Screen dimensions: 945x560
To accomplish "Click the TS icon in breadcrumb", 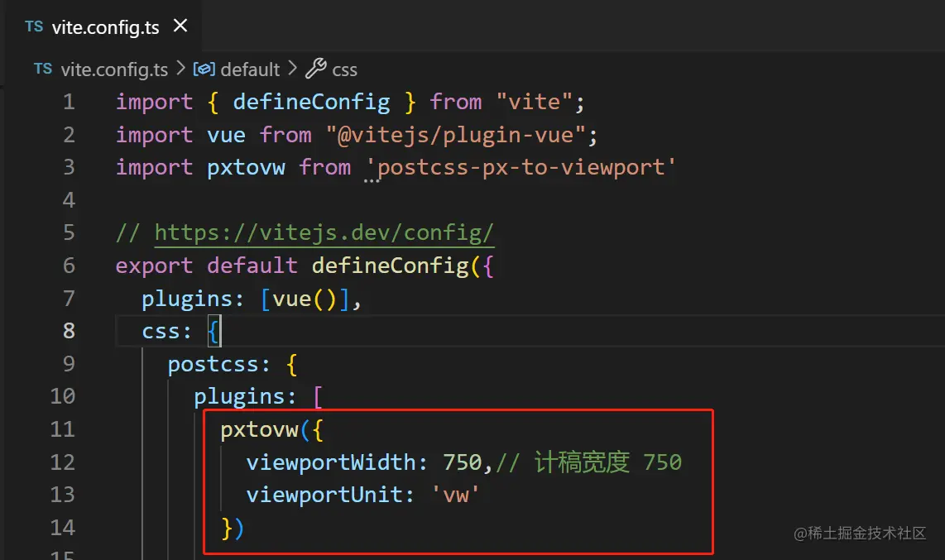I will 43,69.
